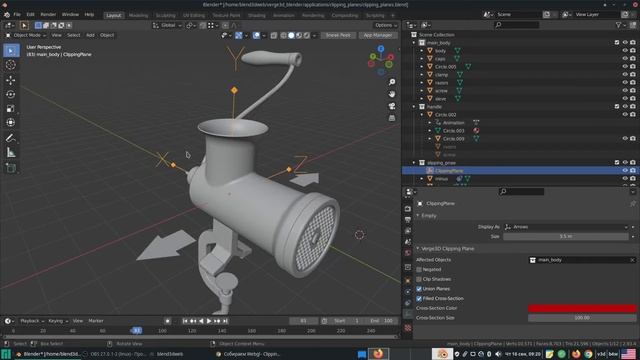Open the Cross-Section Color red swatch
The image size is (640, 360).
[582, 308]
